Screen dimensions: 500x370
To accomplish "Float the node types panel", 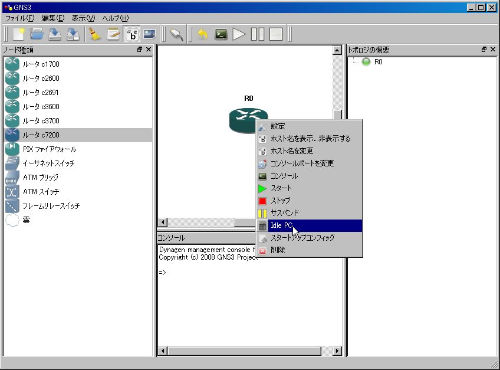I will pos(139,50).
